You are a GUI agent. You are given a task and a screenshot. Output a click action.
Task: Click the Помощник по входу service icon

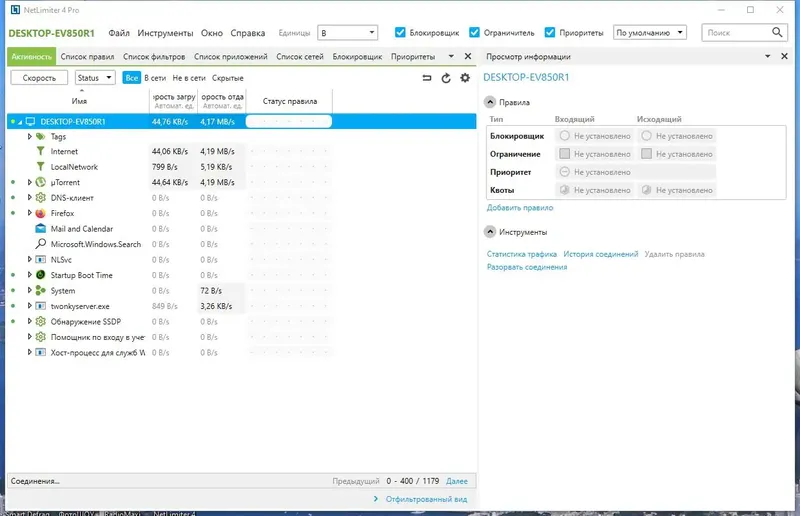(40, 337)
